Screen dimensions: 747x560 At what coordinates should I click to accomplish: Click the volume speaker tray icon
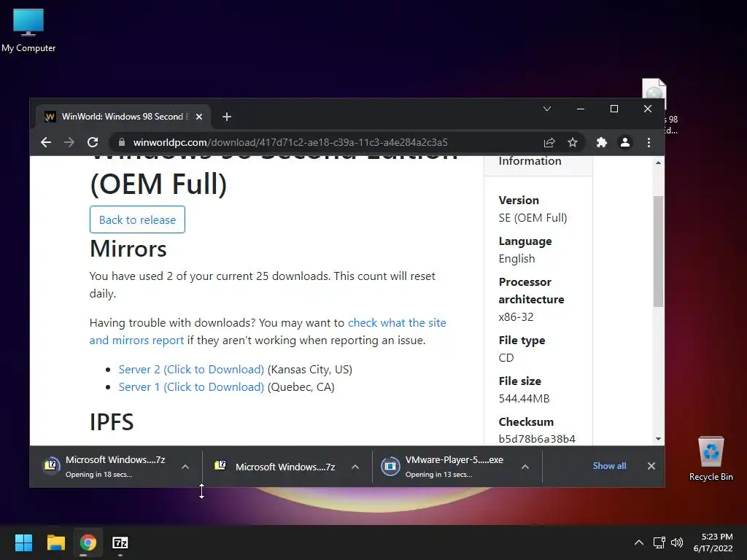(677, 542)
